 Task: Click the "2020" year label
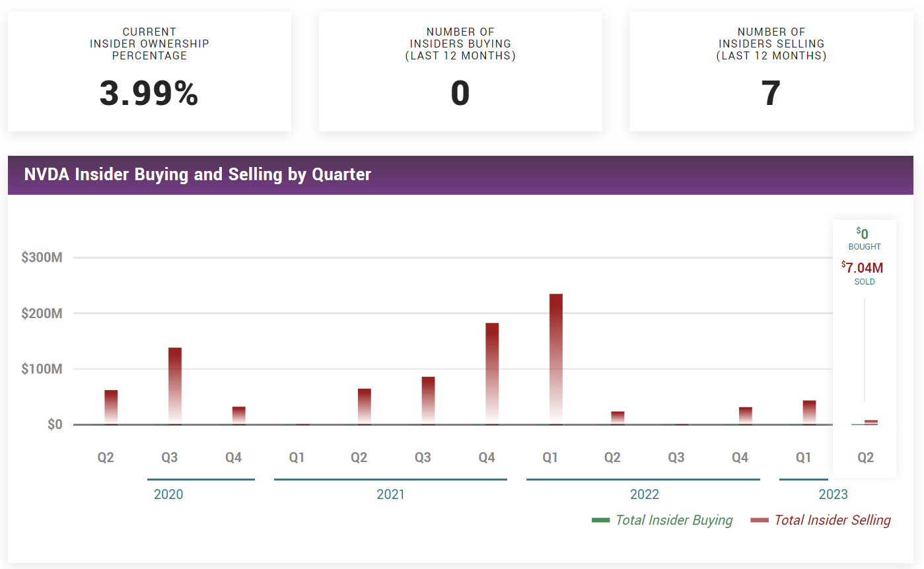pos(168,494)
